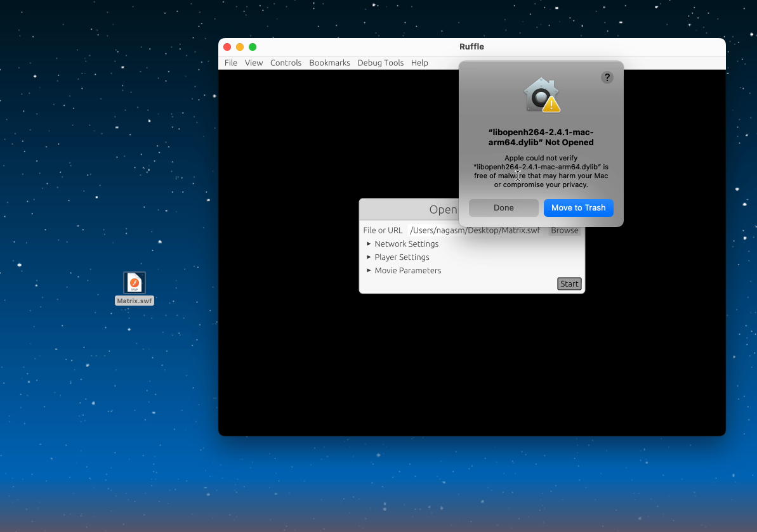Open the File menu in Ruffle
Viewport: 757px width, 532px height.
coord(231,63)
